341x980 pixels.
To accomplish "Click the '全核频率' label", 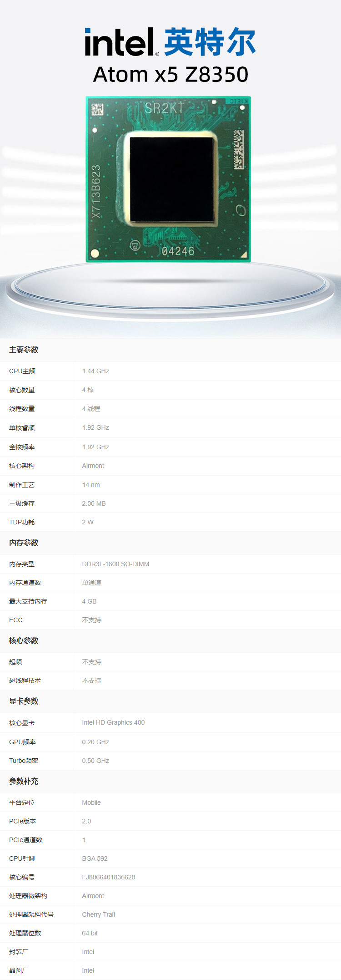I will 22,447.
